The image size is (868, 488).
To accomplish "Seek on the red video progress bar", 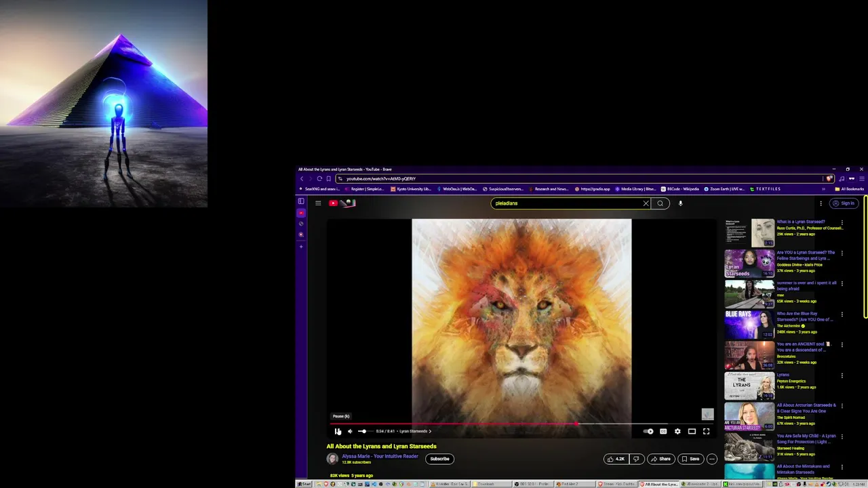I will 521,424.
